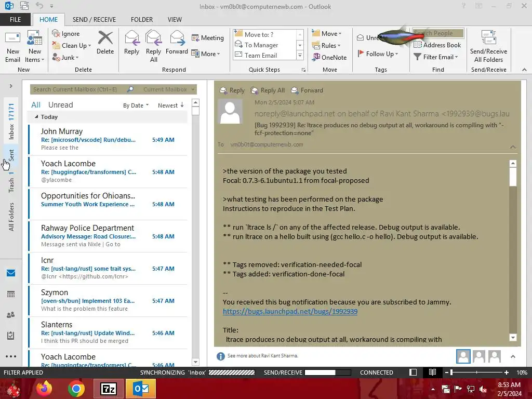The width and height of the screenshot is (532, 399).
Task: Click Forward in the reading pane
Action: (307, 90)
